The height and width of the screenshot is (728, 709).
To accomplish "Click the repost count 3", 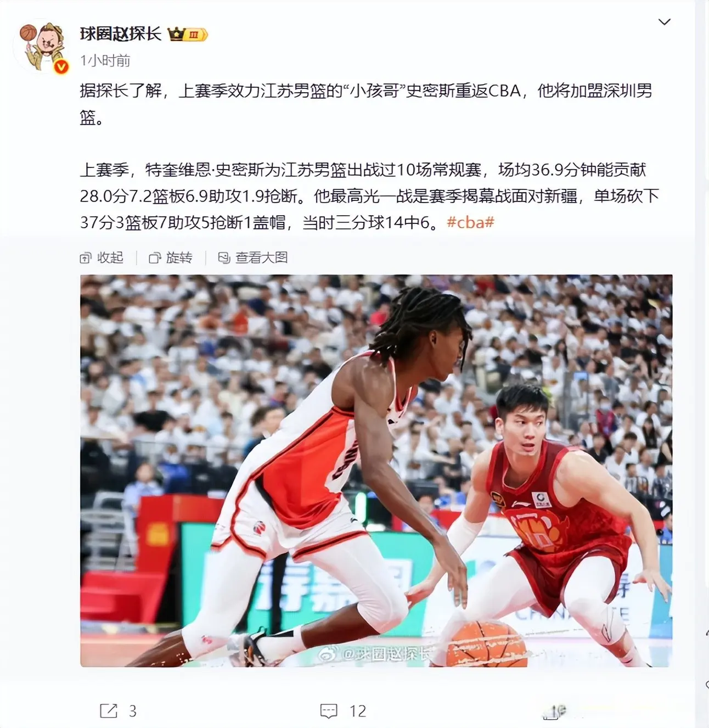I will (x=133, y=711).
